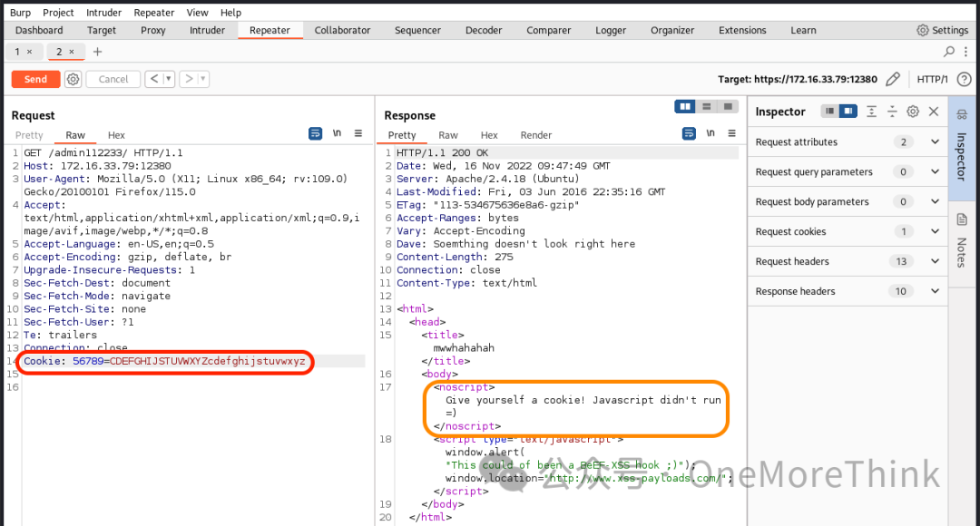Switch to the Comparer tab
980x526 pixels.
(x=548, y=30)
